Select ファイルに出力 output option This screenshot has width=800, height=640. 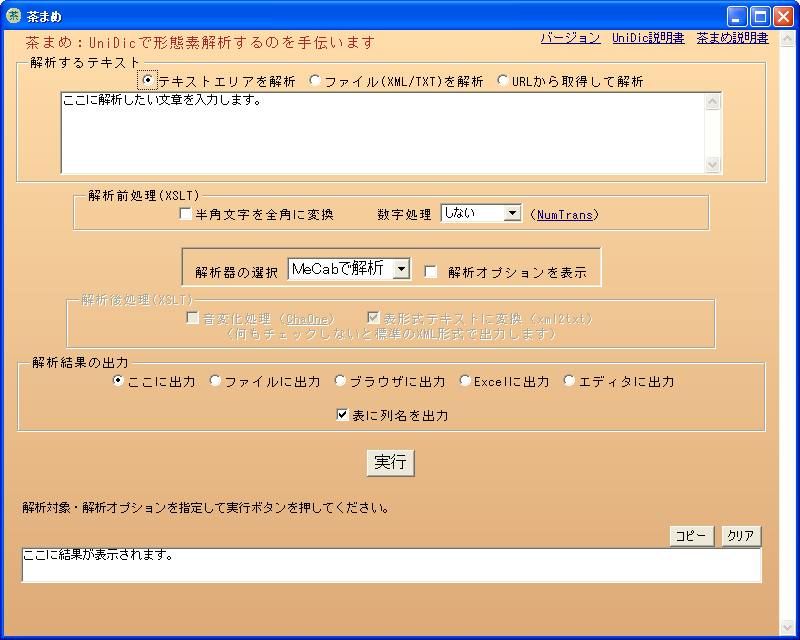pos(215,381)
